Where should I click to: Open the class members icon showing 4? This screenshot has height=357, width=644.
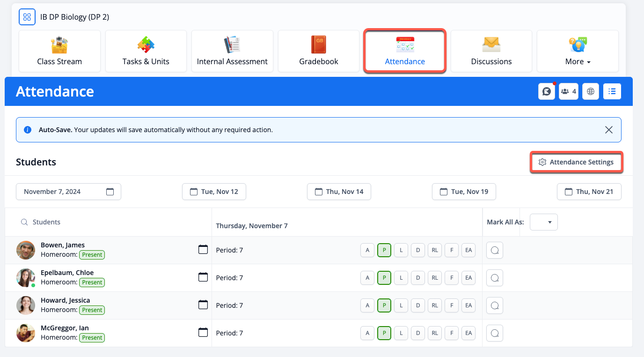point(568,92)
